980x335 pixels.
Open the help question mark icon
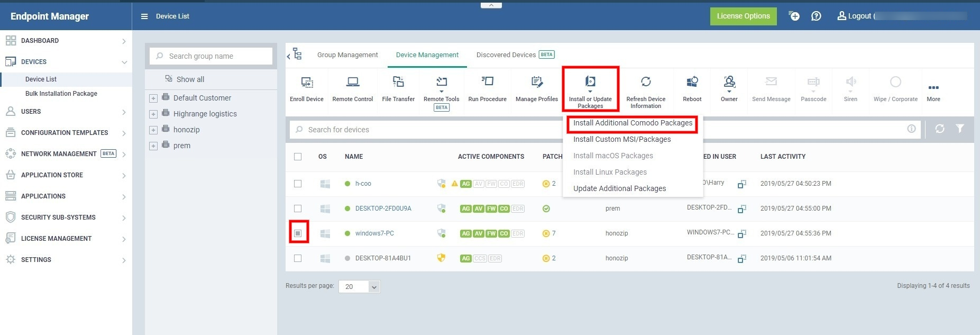[816, 16]
